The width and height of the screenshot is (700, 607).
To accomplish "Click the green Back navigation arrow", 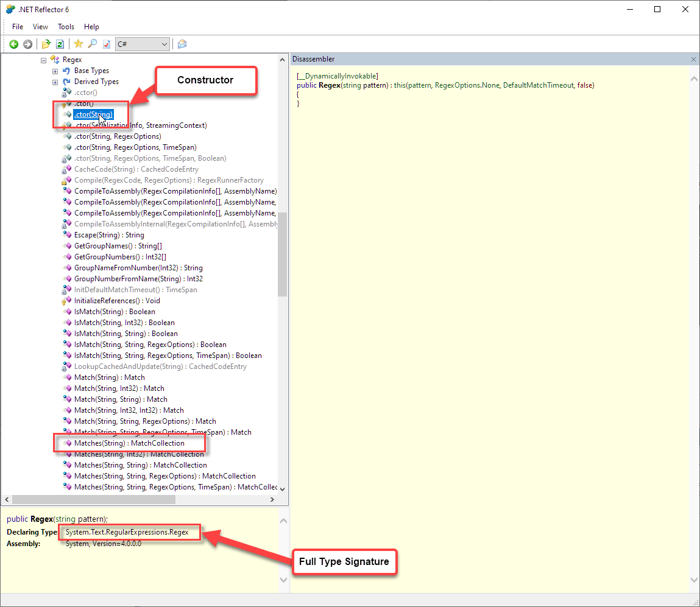I will (x=13, y=44).
